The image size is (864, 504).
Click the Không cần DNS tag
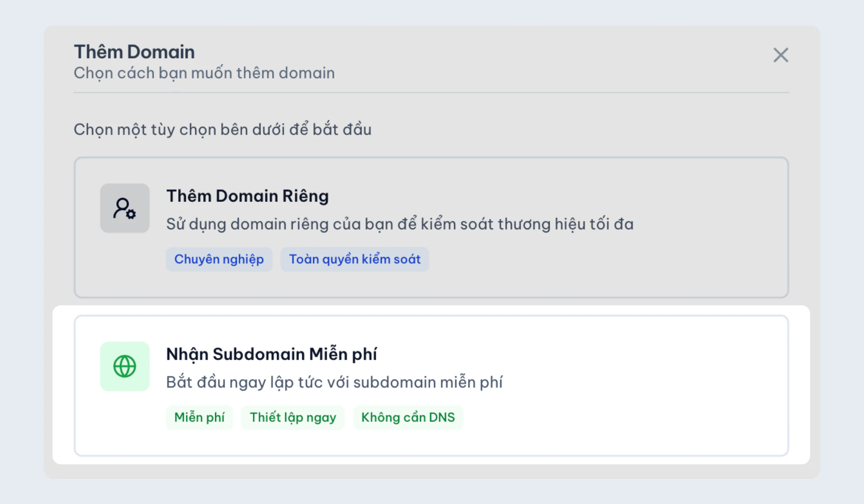[408, 418]
